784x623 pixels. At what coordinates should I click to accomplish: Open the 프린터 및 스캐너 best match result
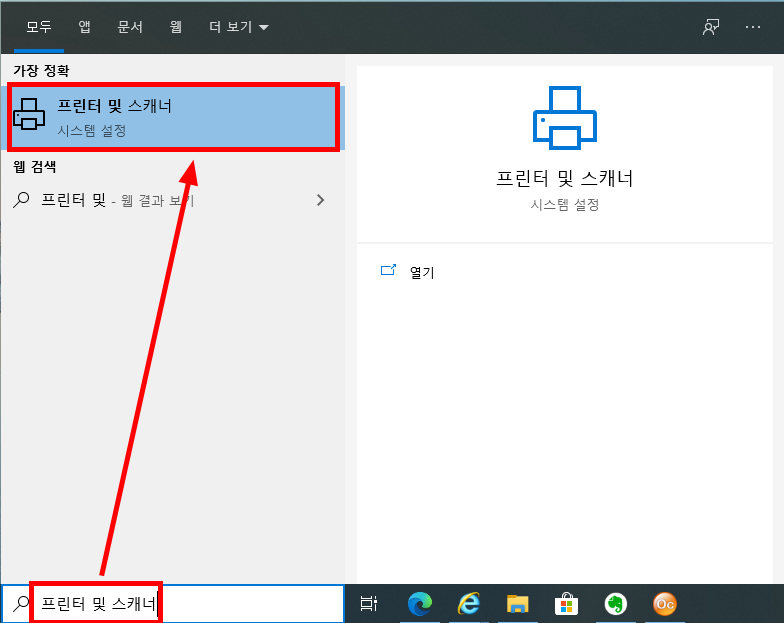pyautogui.click(x=173, y=118)
